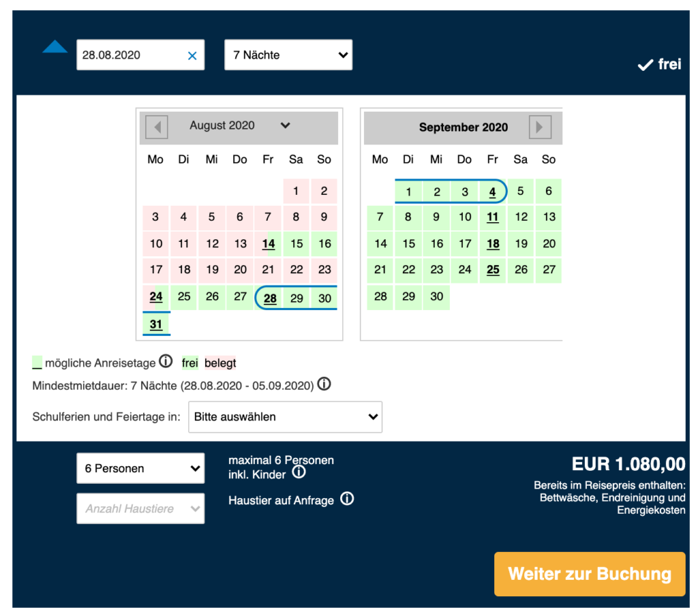Image resolution: width=698 pixels, height=616 pixels.
Task: Clear the arrival date with the X icon
Action: (192, 56)
